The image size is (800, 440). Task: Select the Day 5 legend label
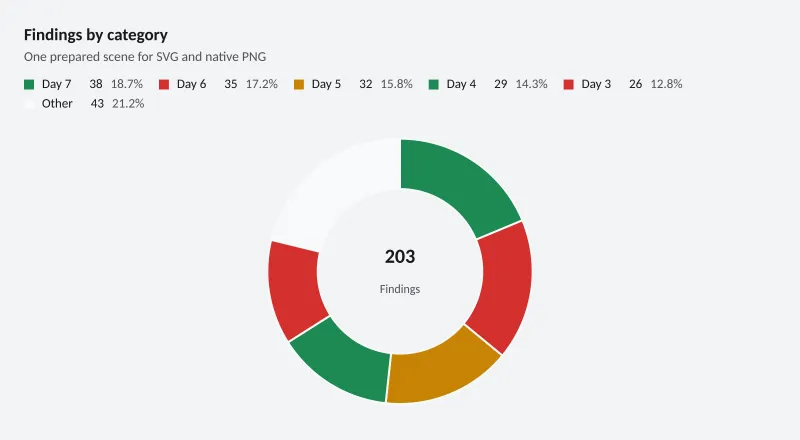(x=326, y=84)
